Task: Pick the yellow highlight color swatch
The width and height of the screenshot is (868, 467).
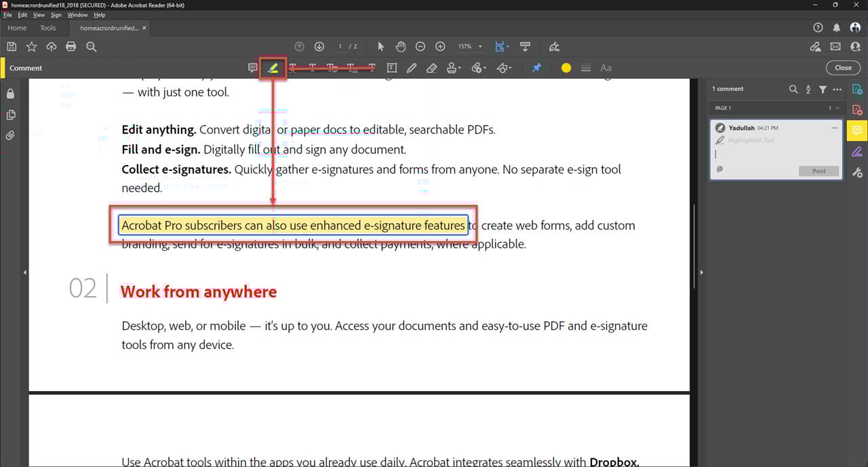Action: tap(566, 68)
